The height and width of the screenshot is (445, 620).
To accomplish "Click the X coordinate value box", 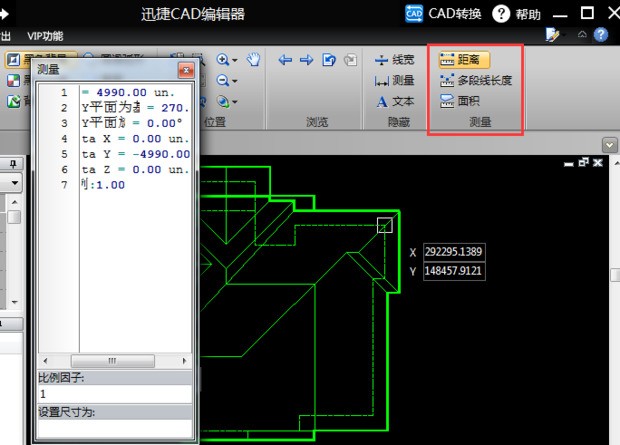I will coord(454,252).
